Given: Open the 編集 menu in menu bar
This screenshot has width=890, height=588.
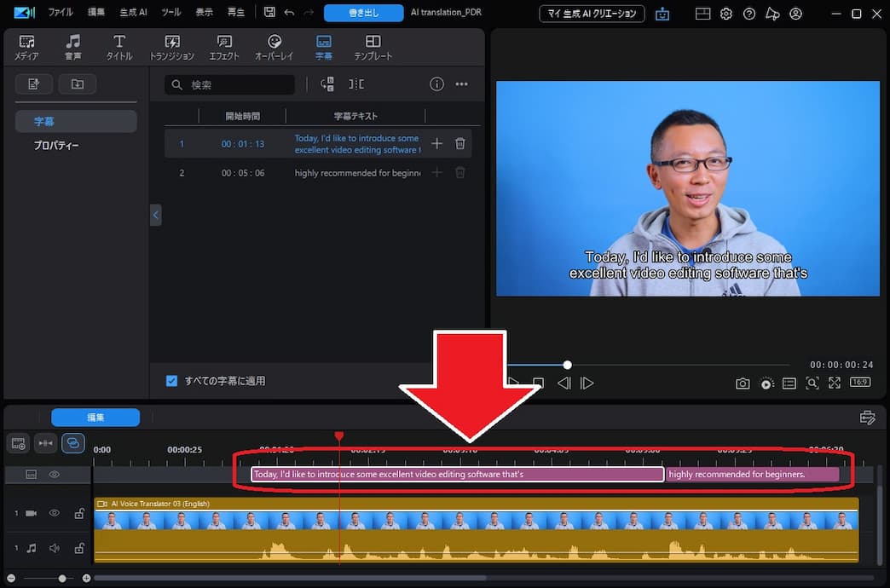Looking at the screenshot, I should tap(96, 12).
